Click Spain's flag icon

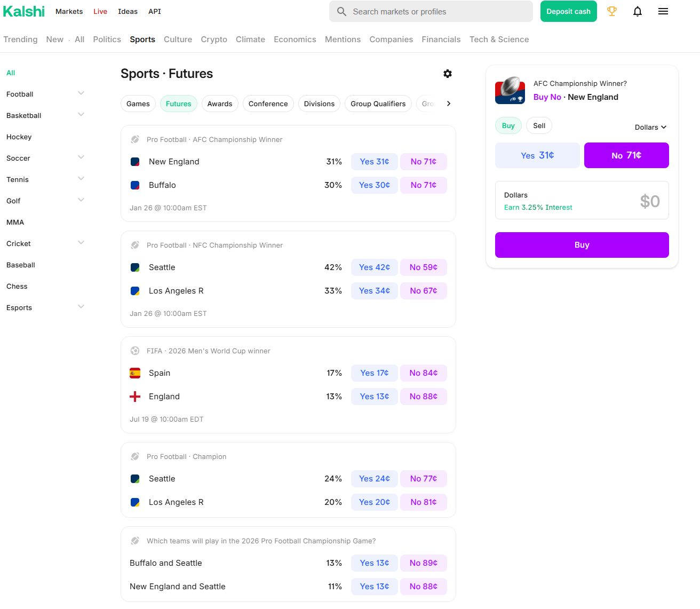click(x=135, y=373)
